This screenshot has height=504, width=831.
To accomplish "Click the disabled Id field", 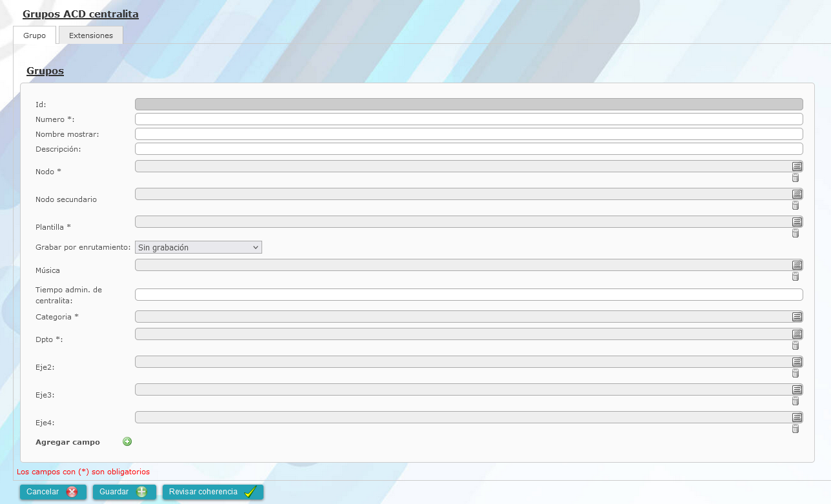I will [469, 104].
